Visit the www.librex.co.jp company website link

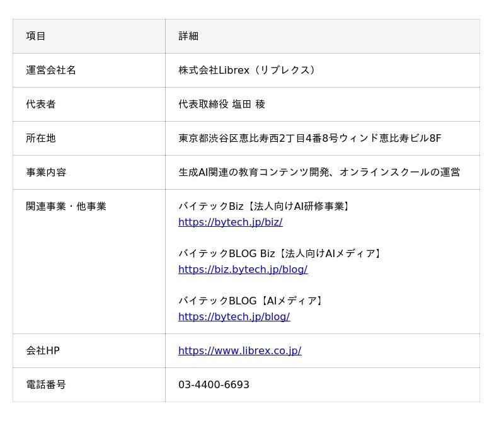(x=239, y=350)
